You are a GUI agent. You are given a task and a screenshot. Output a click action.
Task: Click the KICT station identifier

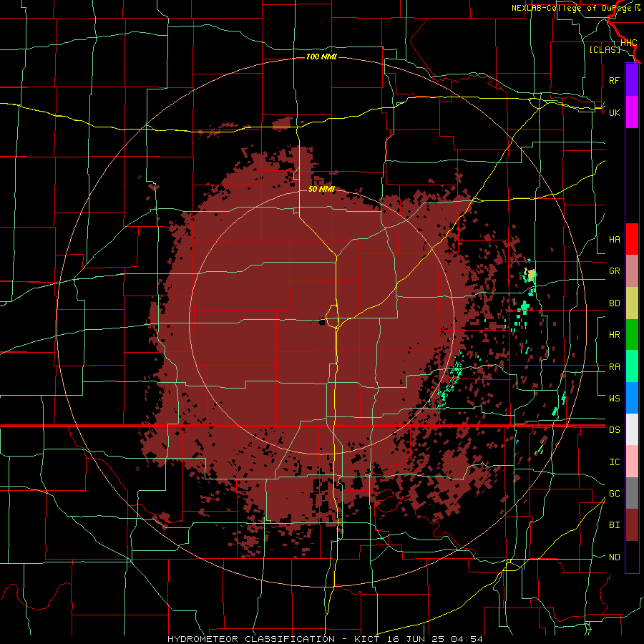[369, 639]
